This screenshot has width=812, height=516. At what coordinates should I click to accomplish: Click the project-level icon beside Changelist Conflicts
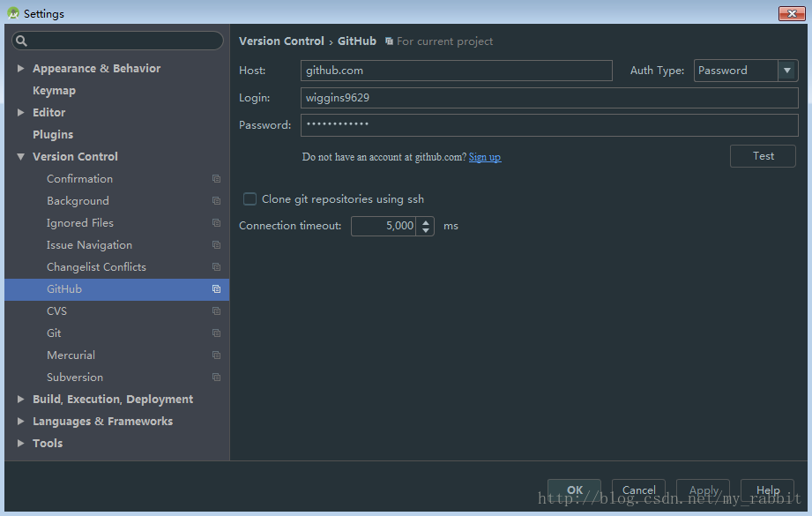(x=217, y=266)
